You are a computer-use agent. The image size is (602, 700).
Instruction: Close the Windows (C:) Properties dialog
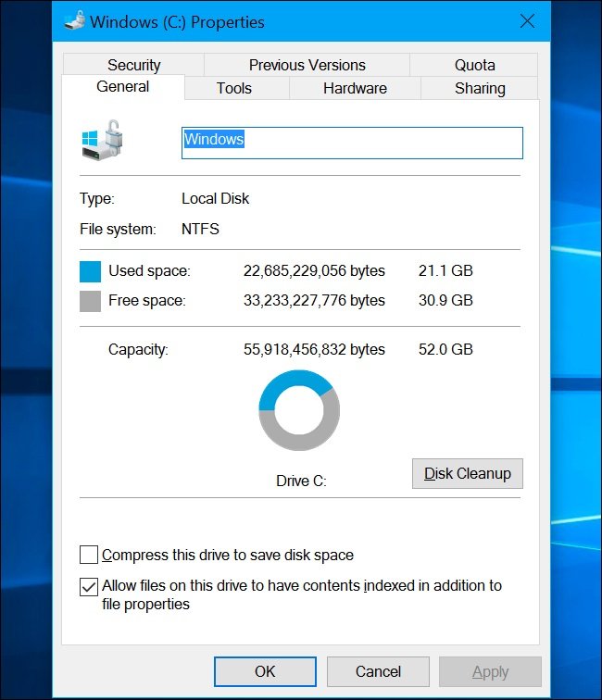(x=527, y=21)
